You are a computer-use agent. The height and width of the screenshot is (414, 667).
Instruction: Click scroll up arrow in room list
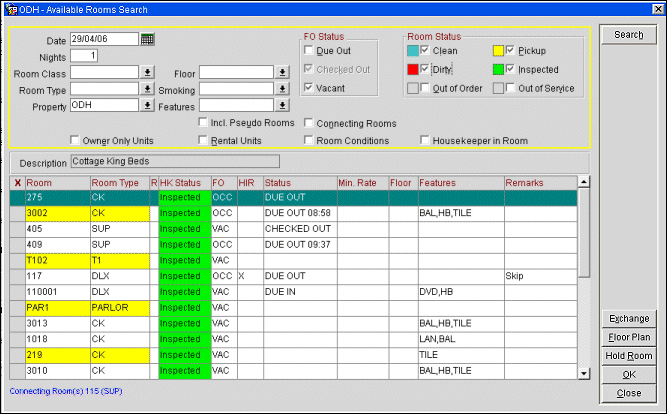pos(584,183)
